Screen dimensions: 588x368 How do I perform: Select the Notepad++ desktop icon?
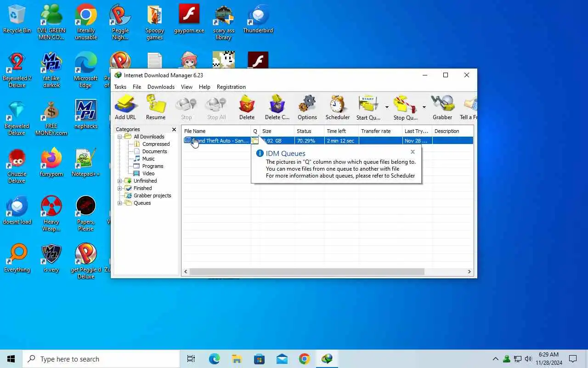[x=86, y=162]
